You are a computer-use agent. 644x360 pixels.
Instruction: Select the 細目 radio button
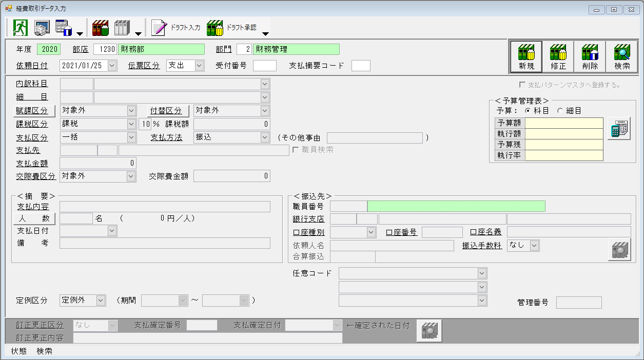560,111
